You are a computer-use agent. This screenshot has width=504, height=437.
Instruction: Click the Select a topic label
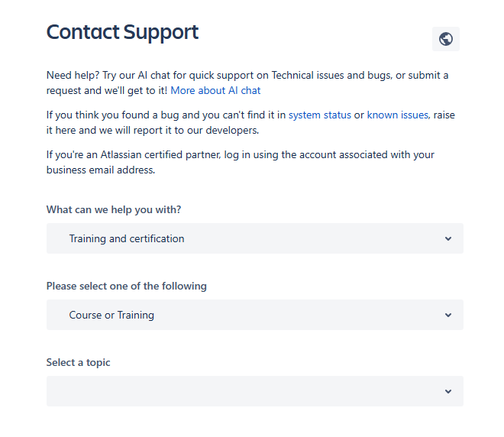pyautogui.click(x=78, y=363)
